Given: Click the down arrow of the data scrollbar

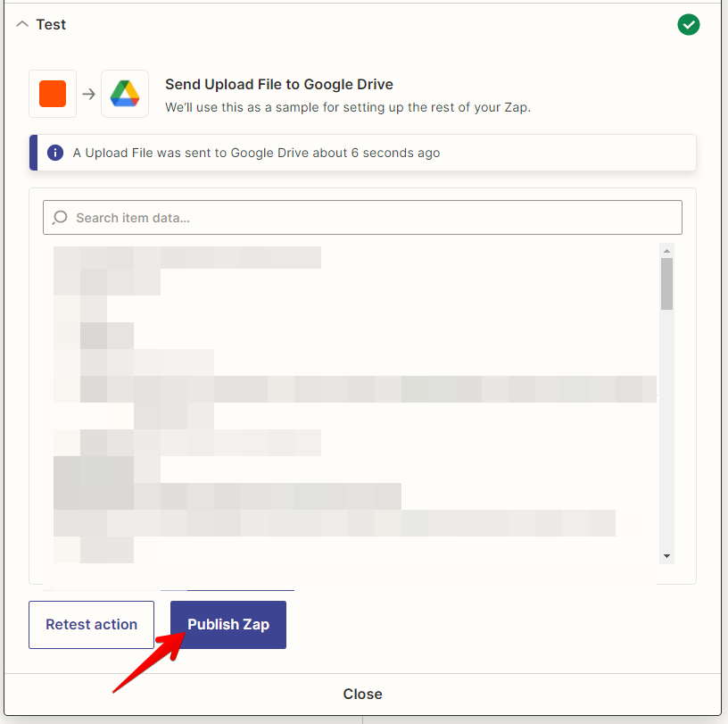Looking at the screenshot, I should pyautogui.click(x=666, y=555).
